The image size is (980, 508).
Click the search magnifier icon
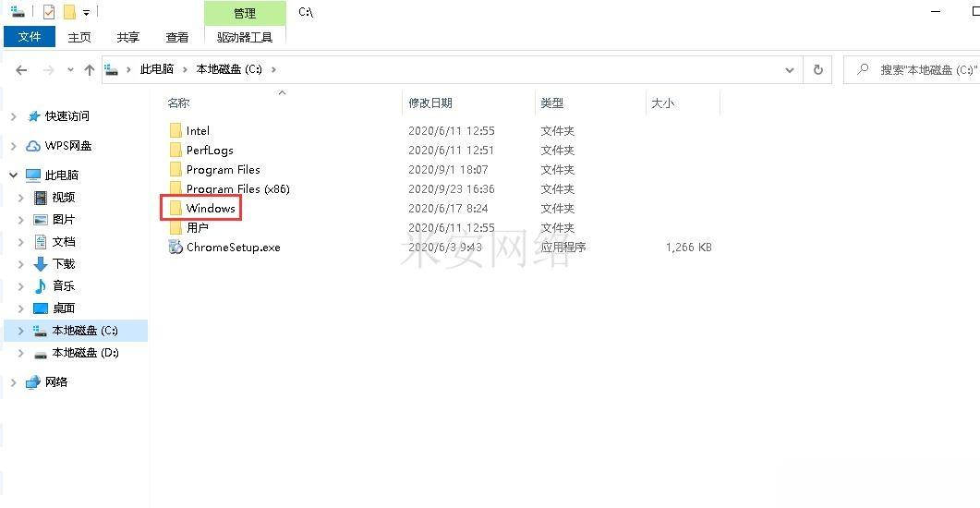coord(863,69)
